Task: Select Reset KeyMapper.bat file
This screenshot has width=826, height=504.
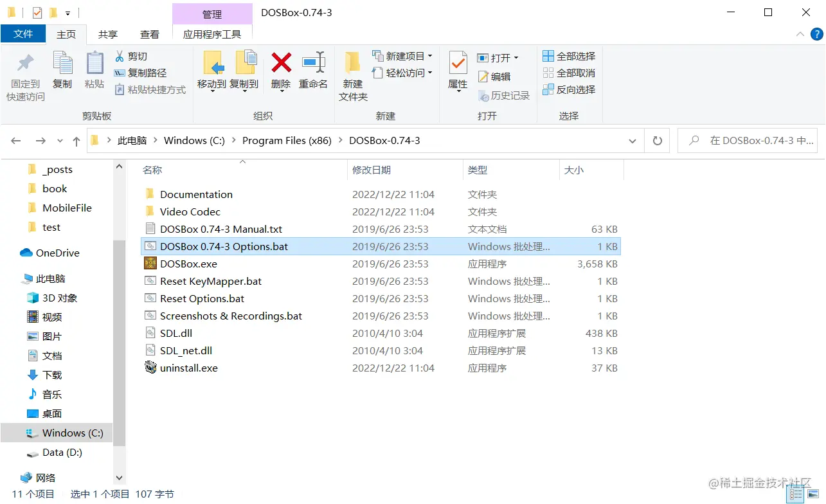Action: click(x=381, y=281)
